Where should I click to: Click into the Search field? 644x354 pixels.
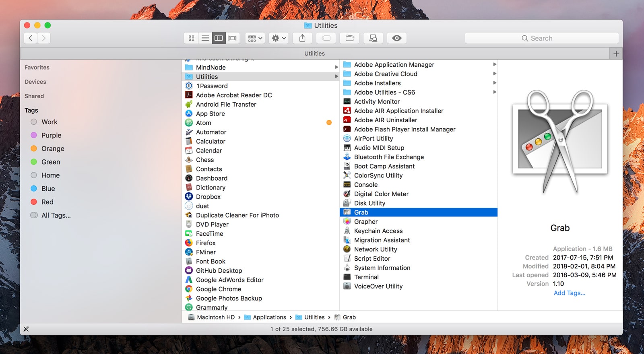click(541, 38)
